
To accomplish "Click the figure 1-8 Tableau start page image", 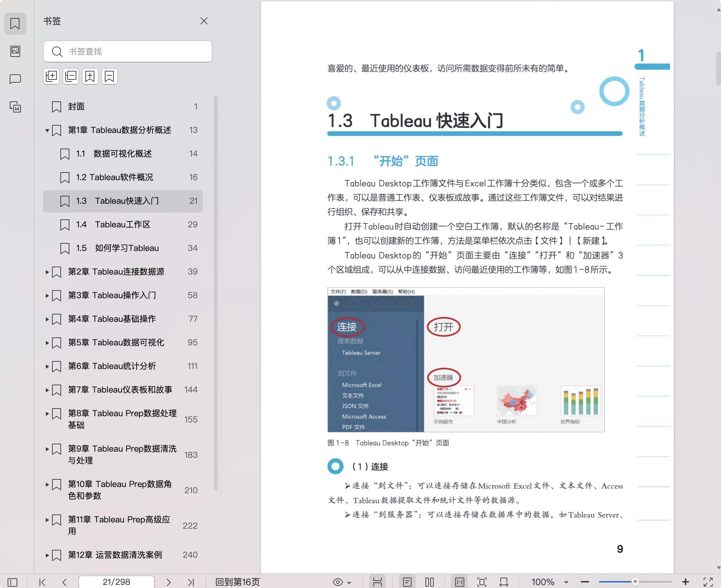I will tap(466, 360).
